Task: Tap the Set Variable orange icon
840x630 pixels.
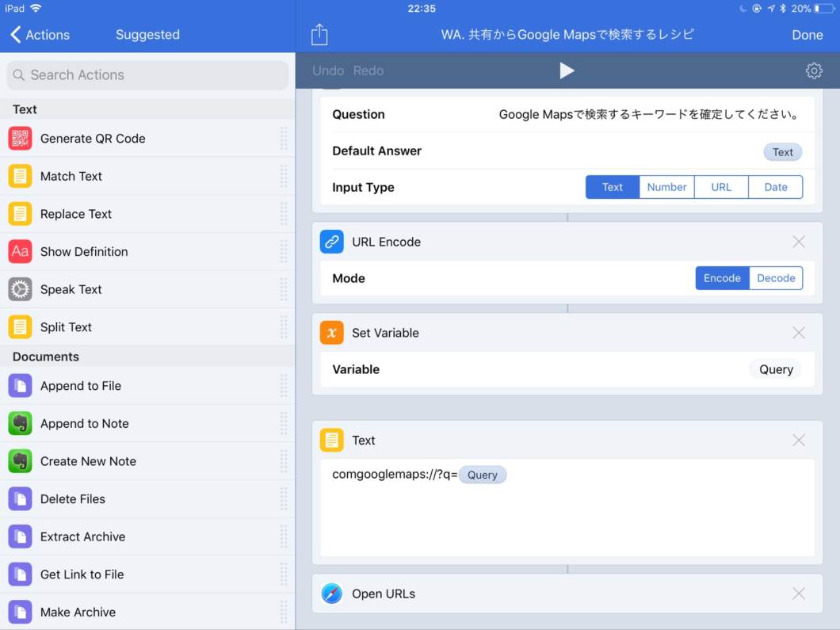Action: point(331,333)
